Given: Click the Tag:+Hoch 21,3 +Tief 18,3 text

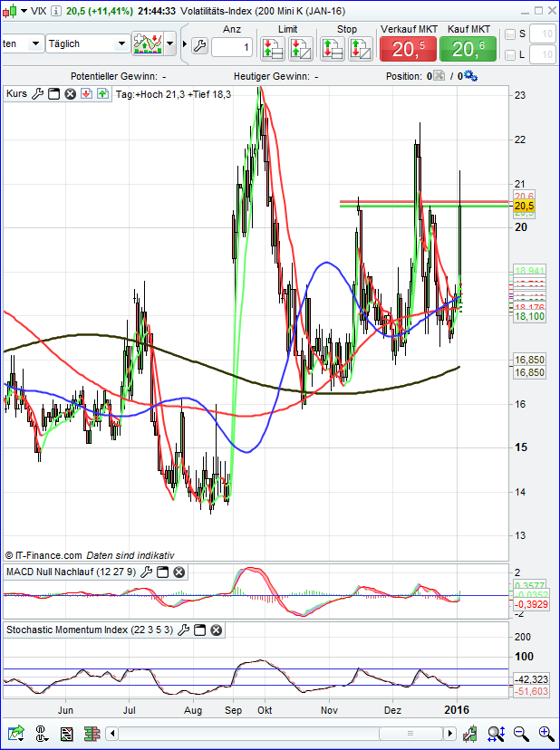Looking at the screenshot, I should tap(173, 94).
